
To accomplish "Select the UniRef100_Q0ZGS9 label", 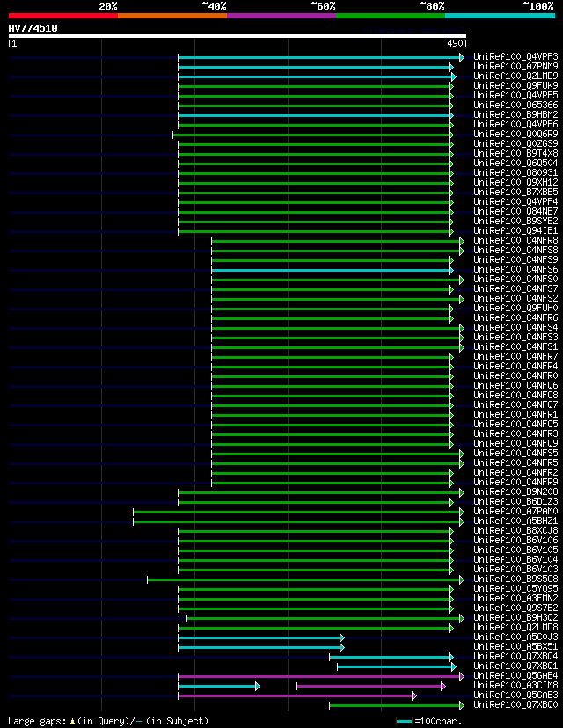I will click(x=515, y=144).
